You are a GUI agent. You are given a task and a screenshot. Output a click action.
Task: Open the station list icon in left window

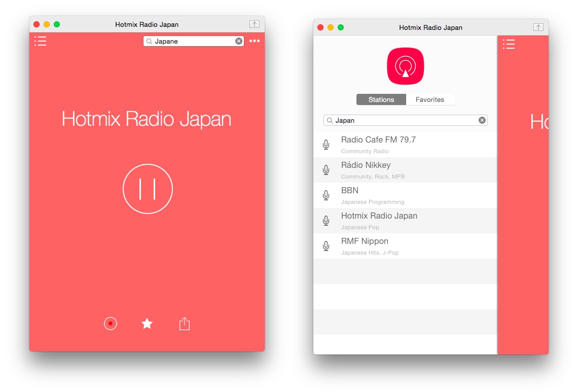coord(40,41)
